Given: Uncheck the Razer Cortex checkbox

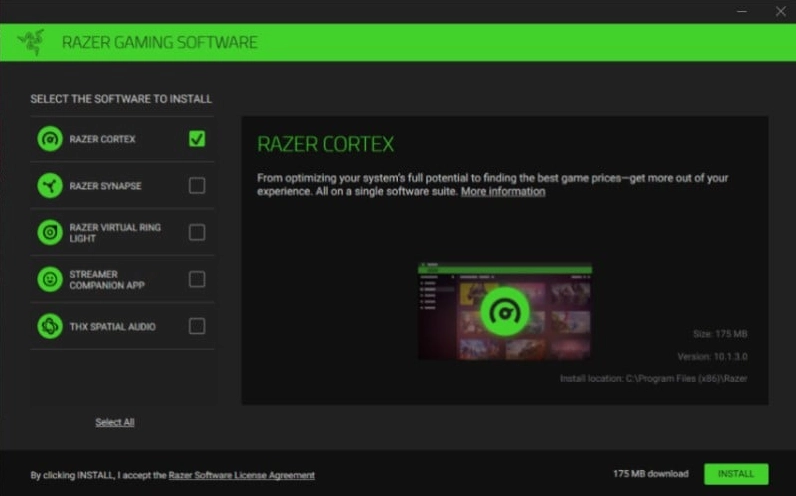Looking at the screenshot, I should 197,139.
